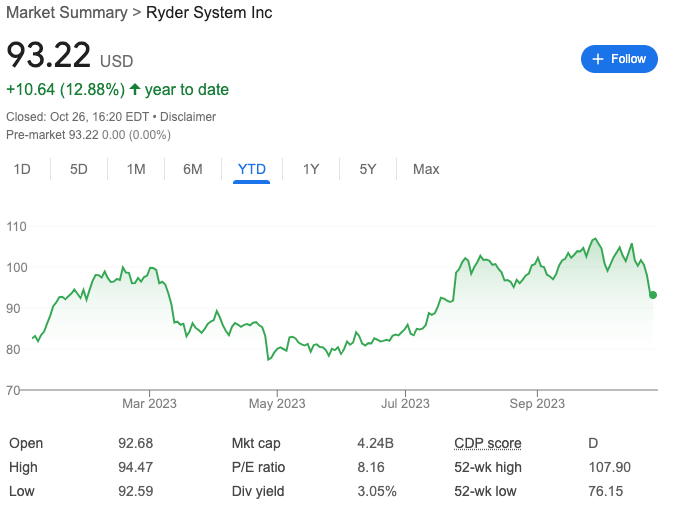
Task: Select the 6M chart tab
Action: (193, 169)
